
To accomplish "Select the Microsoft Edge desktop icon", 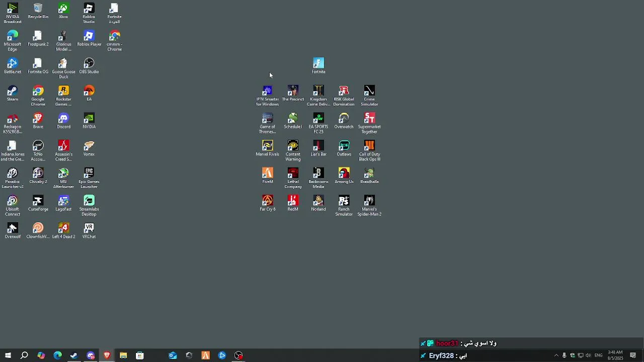I will point(13,41).
